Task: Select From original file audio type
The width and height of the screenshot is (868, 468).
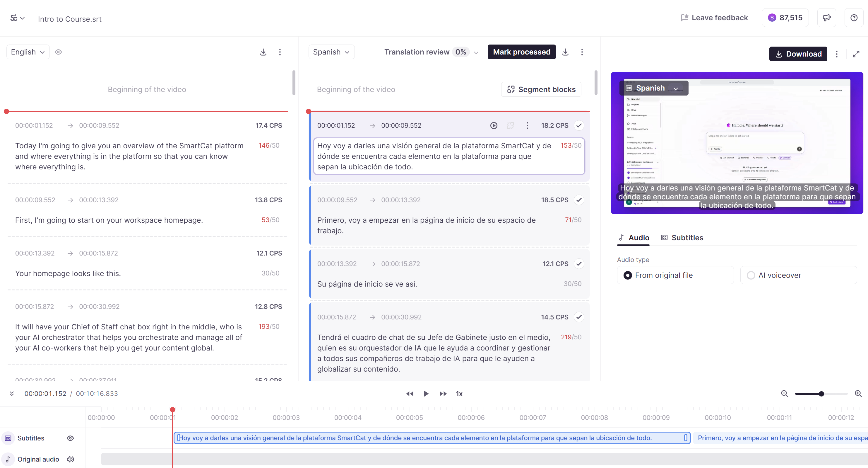Action: (675, 275)
